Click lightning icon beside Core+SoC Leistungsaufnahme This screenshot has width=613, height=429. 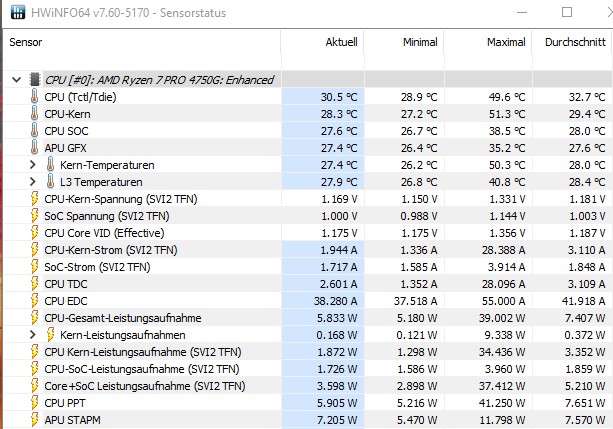click(34, 386)
